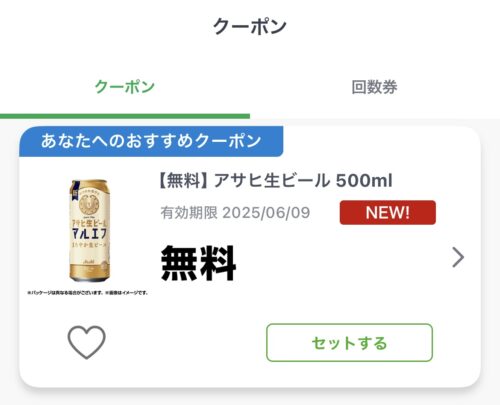The height and width of the screenshot is (405, 500).
Task: Tap the クーポン page header title
Action: [250, 26]
